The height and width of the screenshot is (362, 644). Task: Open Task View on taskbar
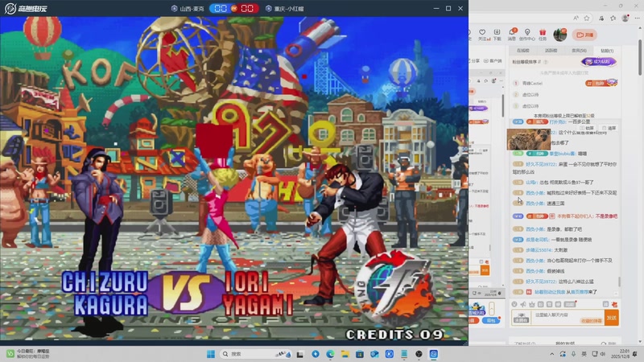pyautogui.click(x=300, y=354)
